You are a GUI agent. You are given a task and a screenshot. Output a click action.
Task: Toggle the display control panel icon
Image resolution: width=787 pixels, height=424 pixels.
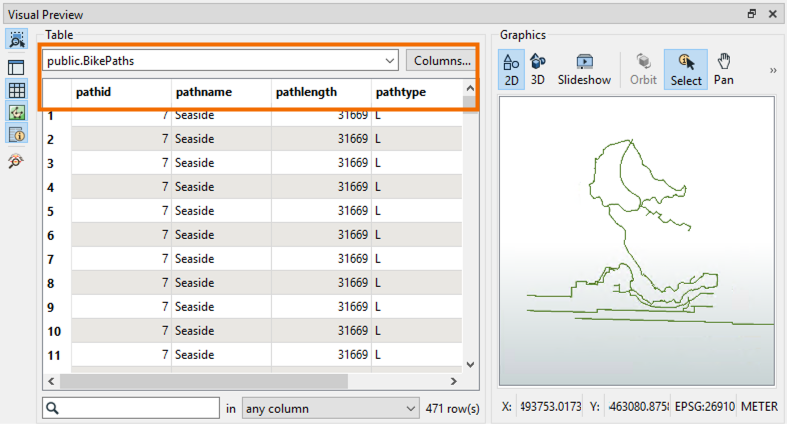17,67
